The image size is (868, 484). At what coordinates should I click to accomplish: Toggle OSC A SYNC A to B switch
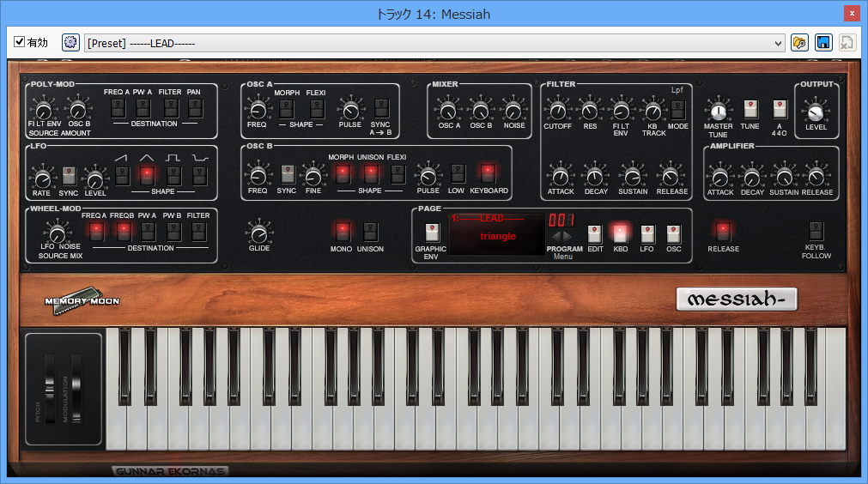pyautogui.click(x=381, y=108)
